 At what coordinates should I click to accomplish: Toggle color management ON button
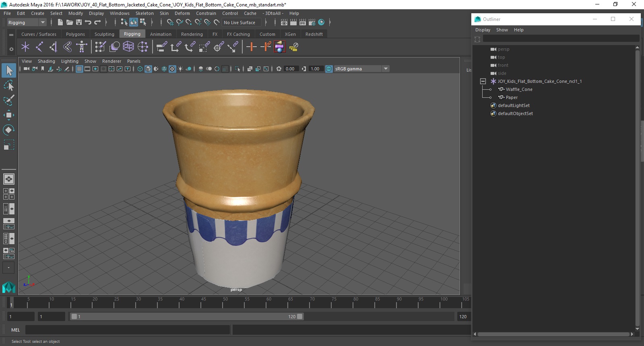coord(329,69)
